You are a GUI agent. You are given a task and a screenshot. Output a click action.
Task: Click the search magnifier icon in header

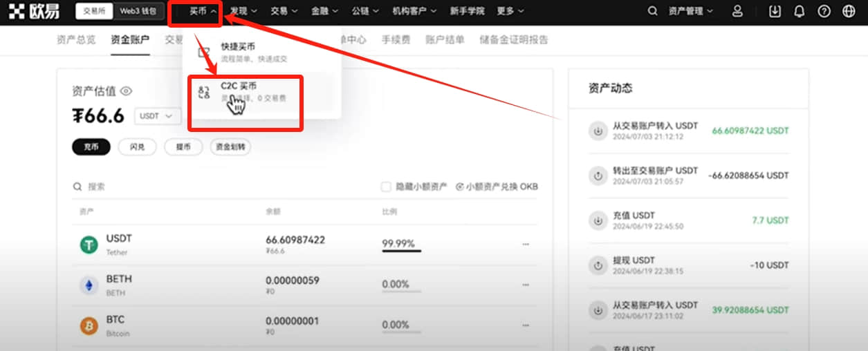652,11
